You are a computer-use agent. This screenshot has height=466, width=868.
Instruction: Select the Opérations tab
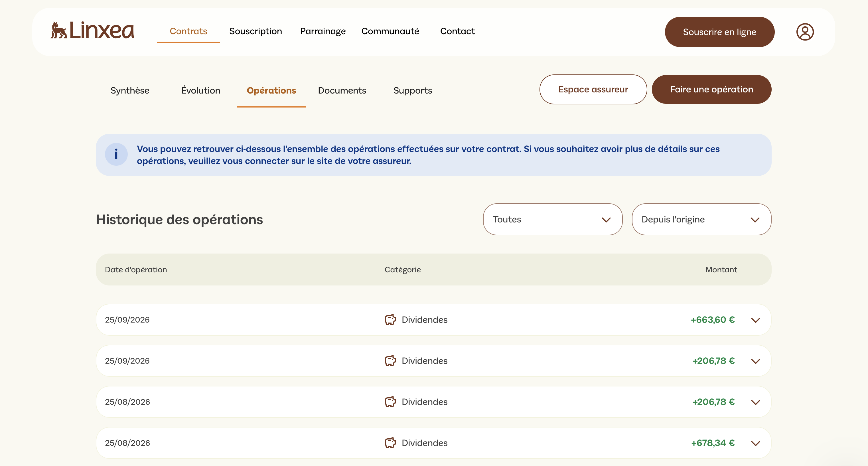coord(271,91)
